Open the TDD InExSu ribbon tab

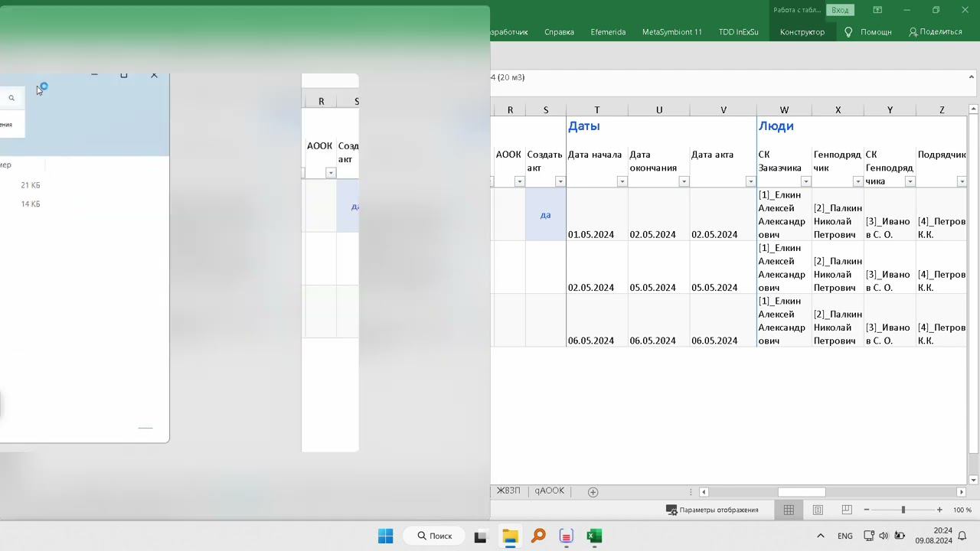pyautogui.click(x=738, y=32)
